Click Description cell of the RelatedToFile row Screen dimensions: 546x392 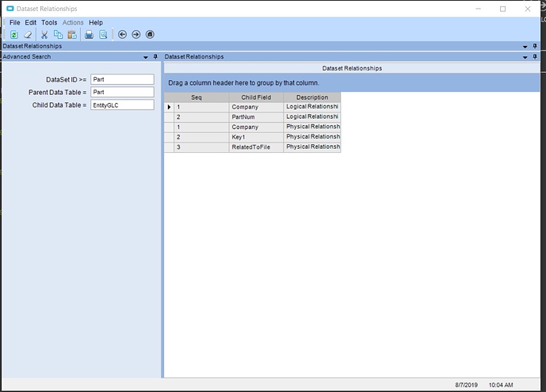coord(312,147)
